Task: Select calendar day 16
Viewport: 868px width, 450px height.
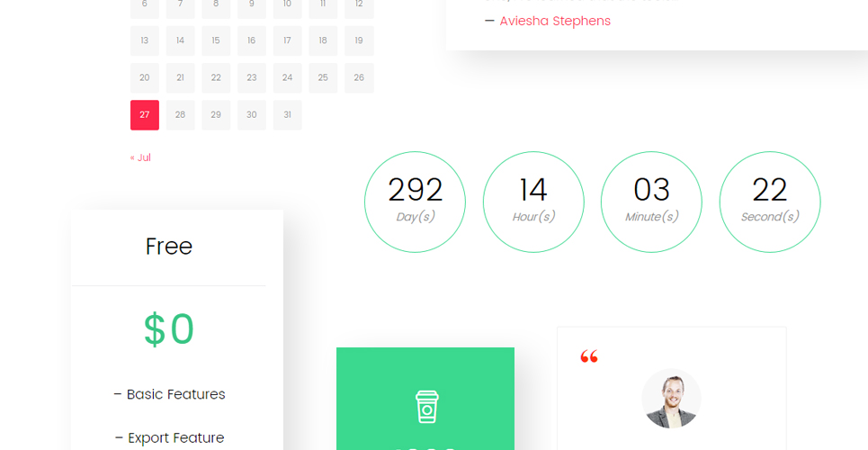Action: point(252,40)
